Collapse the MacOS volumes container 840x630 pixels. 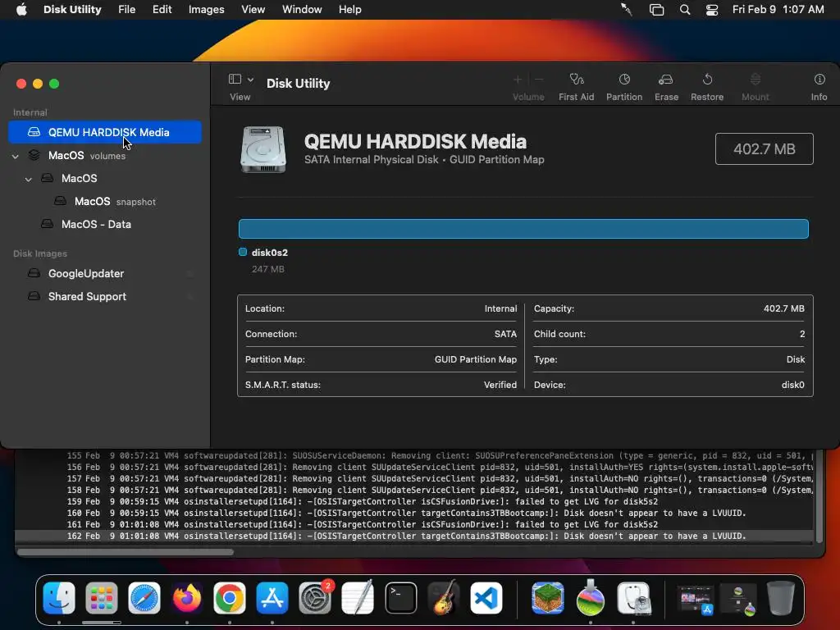tap(16, 157)
